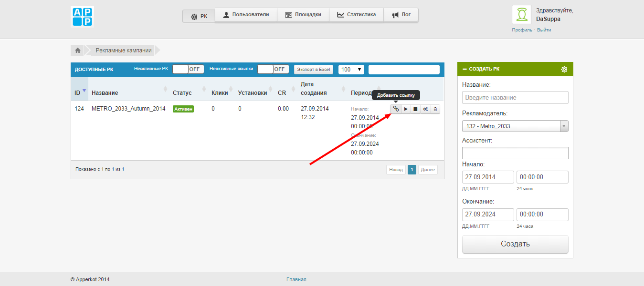Toggle the Неактивные ссылки switch
This screenshot has width=644, height=286.
[x=273, y=69]
